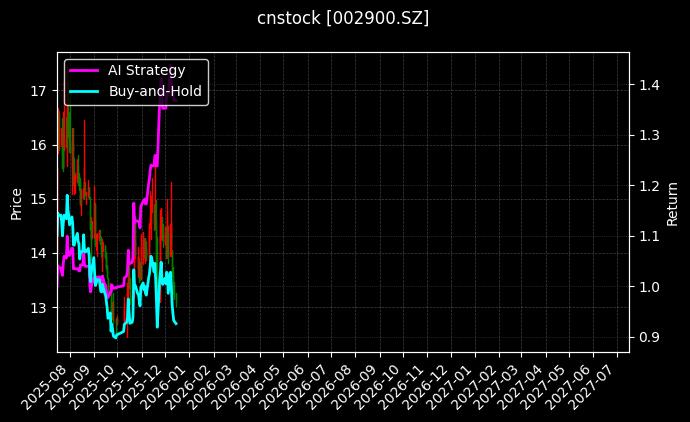Click the price tick value 14
This screenshot has width=690, height=422.
click(x=38, y=253)
